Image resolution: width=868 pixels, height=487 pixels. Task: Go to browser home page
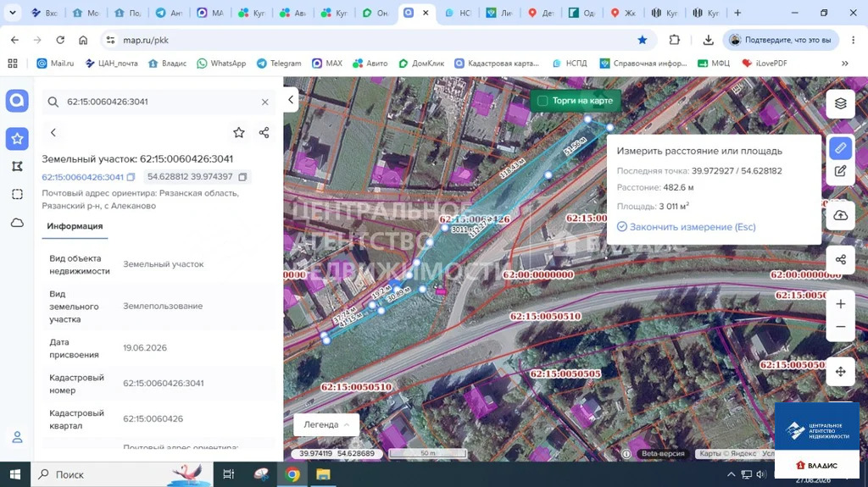coord(83,40)
